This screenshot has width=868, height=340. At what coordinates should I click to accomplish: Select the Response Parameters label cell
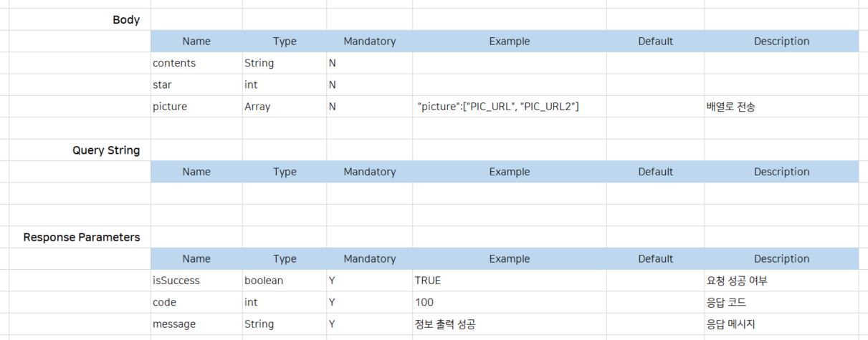[82, 237]
